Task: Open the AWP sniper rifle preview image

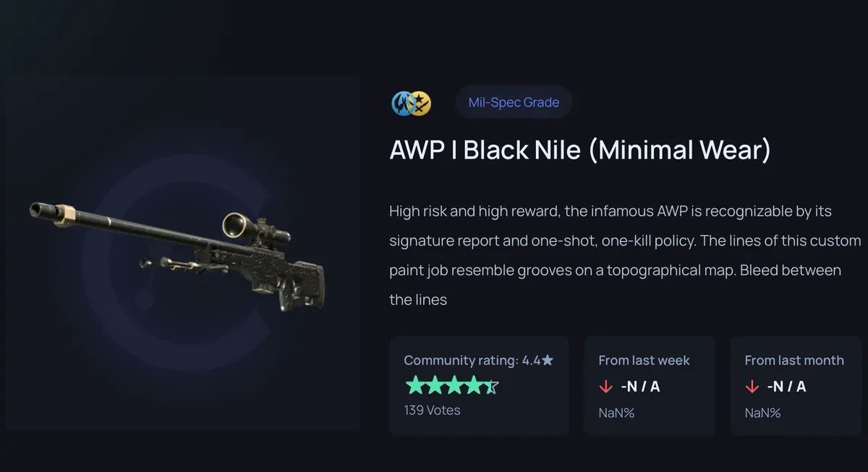Action: tap(181, 253)
